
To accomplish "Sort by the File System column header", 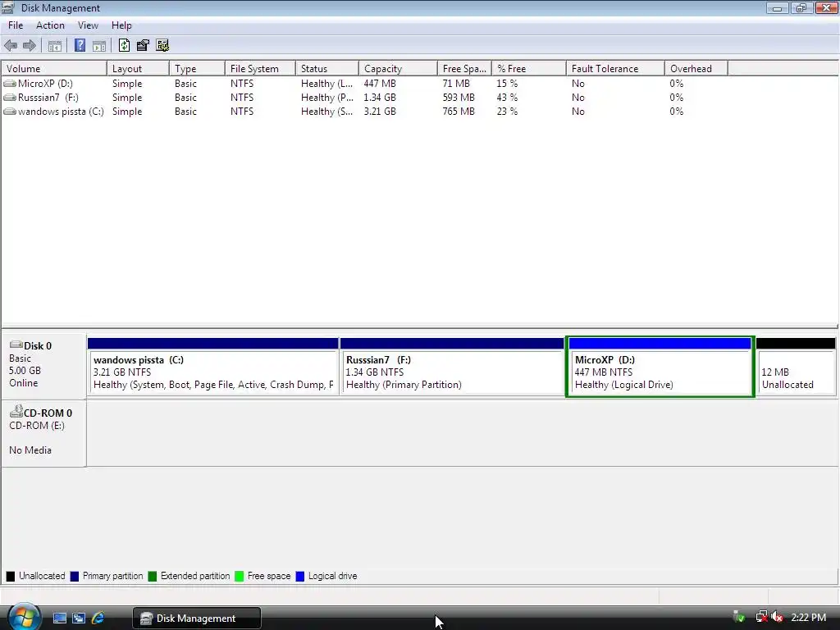I will click(x=260, y=69).
